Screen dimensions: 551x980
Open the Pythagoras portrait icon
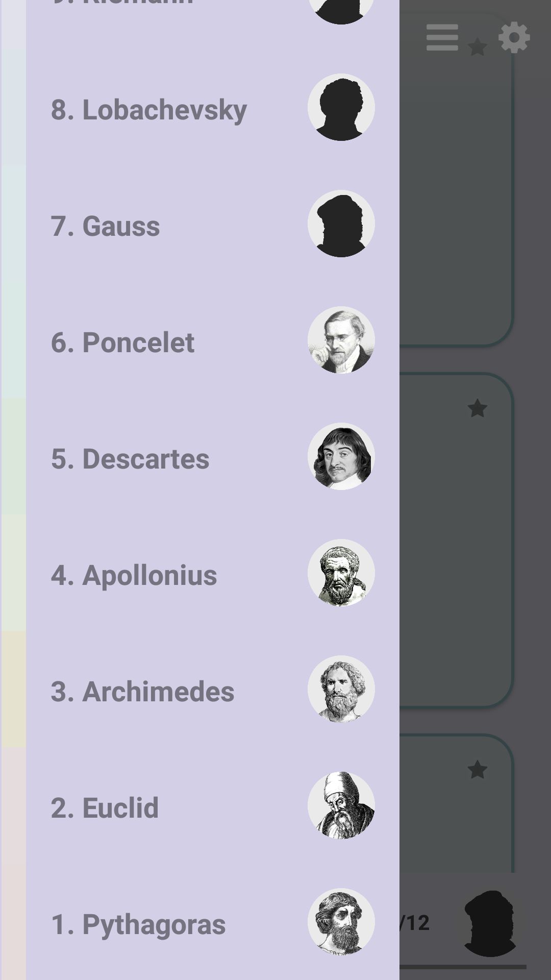pyautogui.click(x=341, y=922)
